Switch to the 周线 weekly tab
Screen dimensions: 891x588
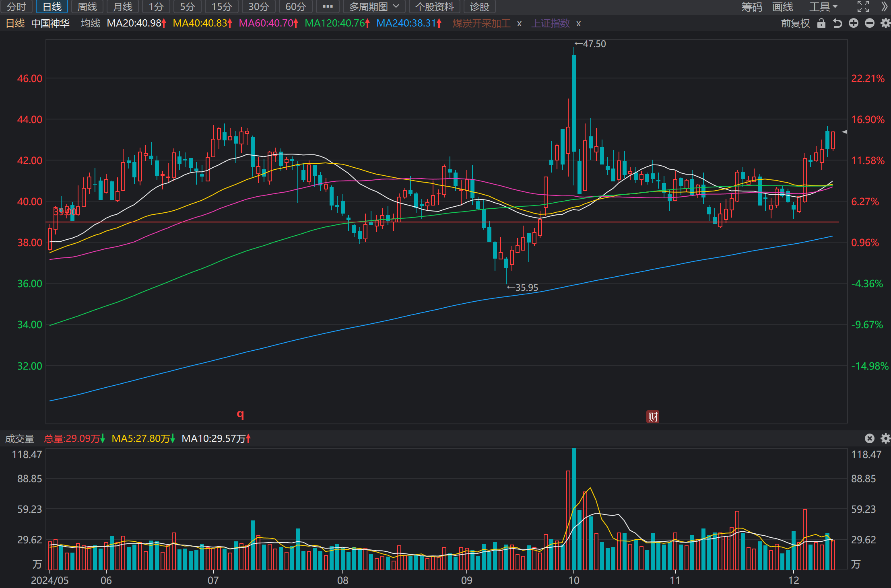tap(87, 7)
